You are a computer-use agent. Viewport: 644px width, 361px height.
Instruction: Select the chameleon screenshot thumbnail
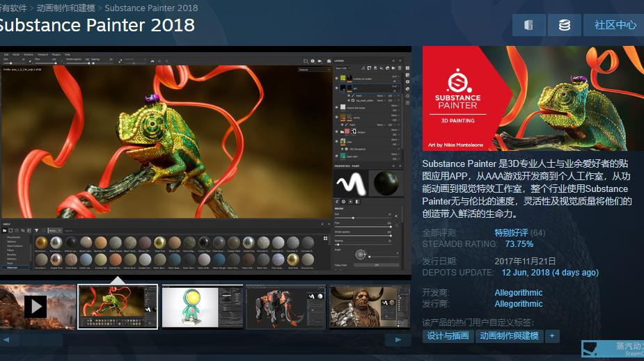[118, 307]
